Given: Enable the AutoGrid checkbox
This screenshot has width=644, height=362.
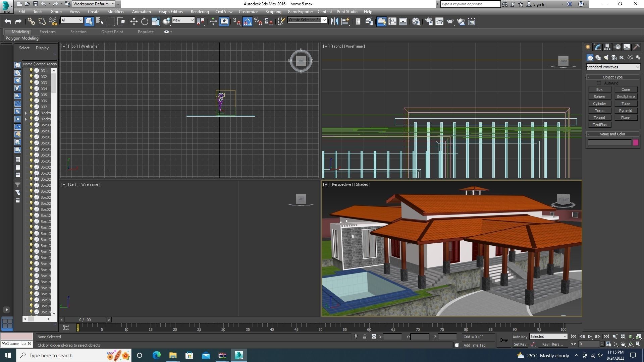Looking at the screenshot, I should pos(599,83).
